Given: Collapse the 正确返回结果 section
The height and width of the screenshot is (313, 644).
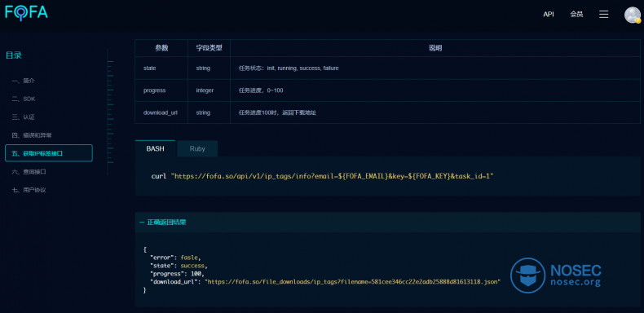Looking at the screenshot, I should tap(163, 223).
